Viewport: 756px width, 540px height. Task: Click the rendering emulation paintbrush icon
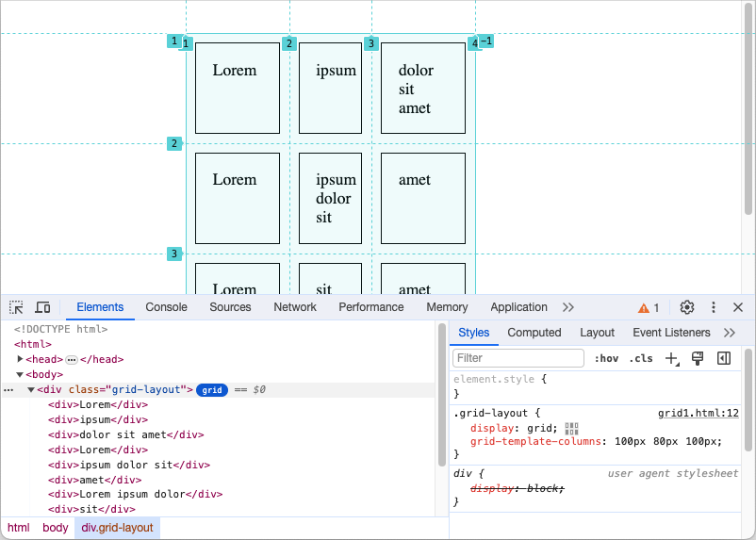[x=698, y=358]
